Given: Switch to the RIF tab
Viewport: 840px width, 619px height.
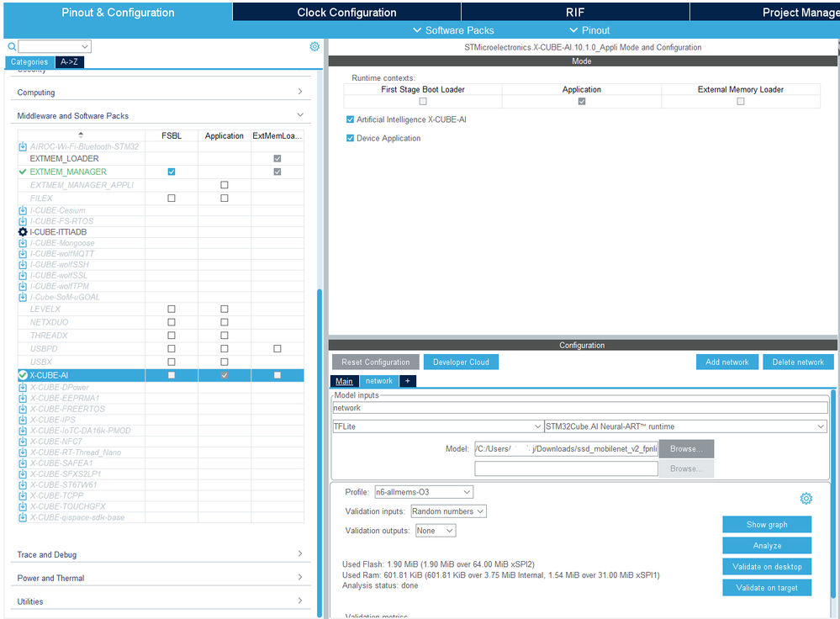Looking at the screenshot, I should 575,13.
